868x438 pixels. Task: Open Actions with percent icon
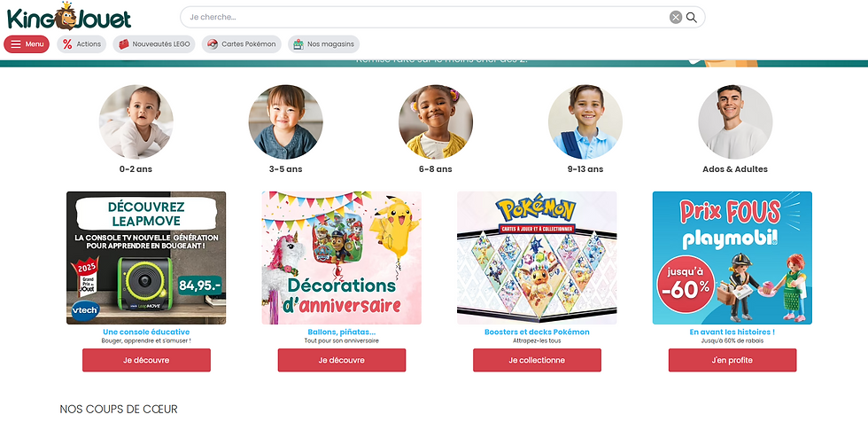tap(81, 44)
